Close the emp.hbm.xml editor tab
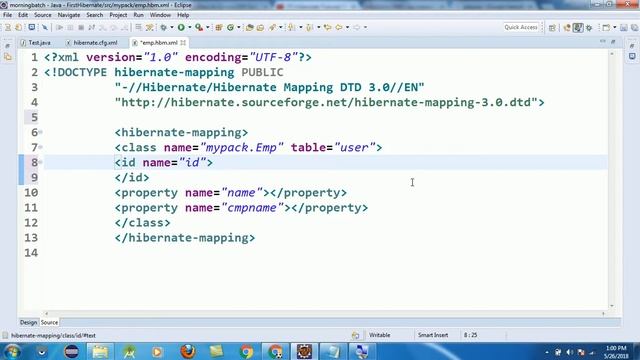Image resolution: width=640 pixels, height=360 pixels. 183,42
